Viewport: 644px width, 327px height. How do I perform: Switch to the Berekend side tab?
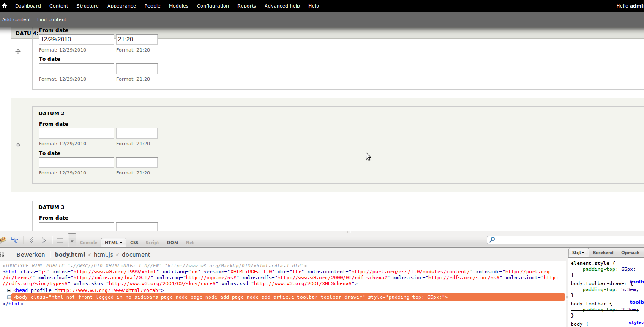[x=603, y=253]
